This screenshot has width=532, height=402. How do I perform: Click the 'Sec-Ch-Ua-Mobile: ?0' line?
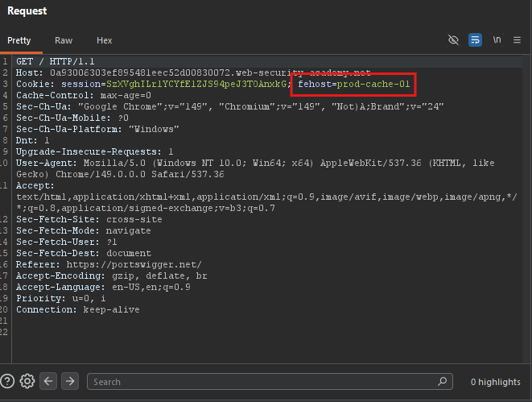pyautogui.click(x=72, y=118)
